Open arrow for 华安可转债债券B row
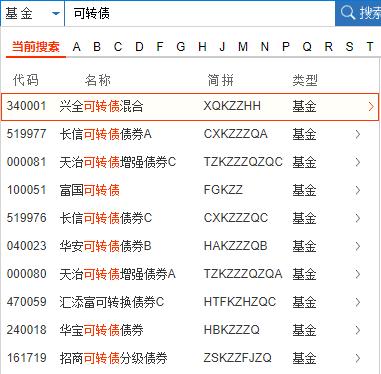The width and height of the screenshot is (381, 374). [x=358, y=246]
